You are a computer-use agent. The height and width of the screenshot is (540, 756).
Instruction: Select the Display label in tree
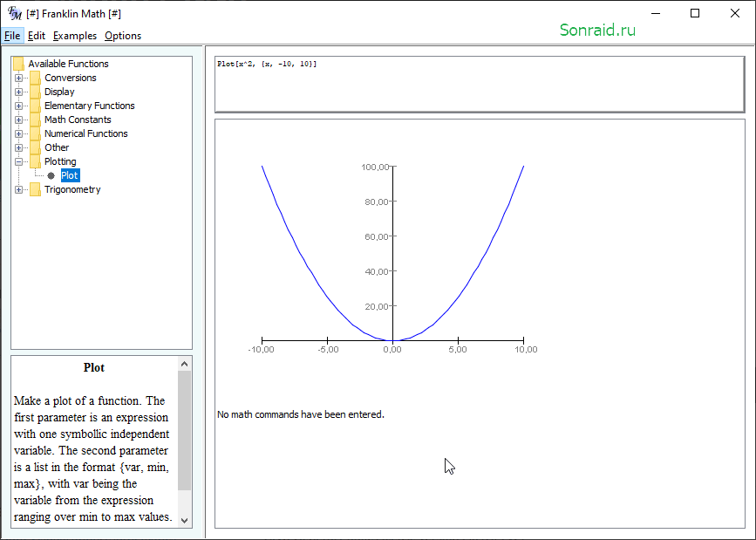pos(59,92)
